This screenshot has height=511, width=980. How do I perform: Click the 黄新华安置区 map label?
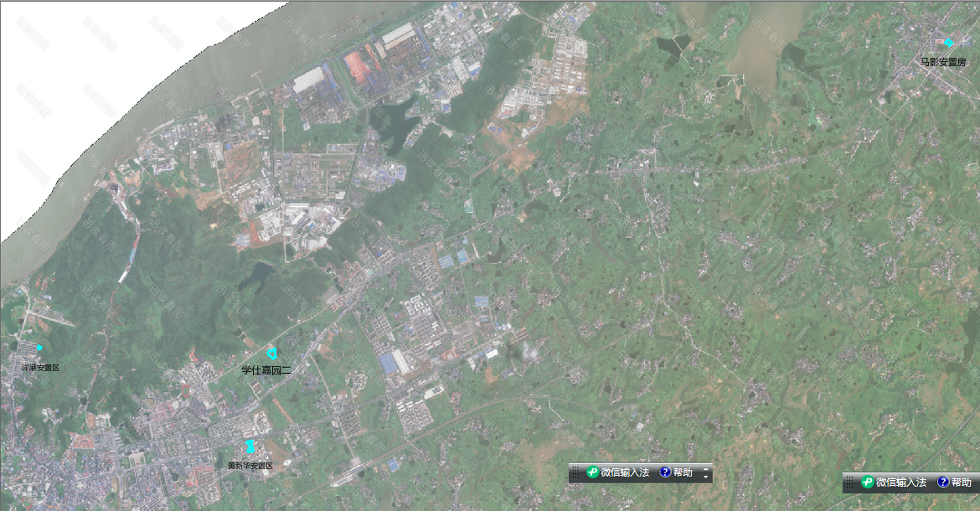click(x=250, y=465)
